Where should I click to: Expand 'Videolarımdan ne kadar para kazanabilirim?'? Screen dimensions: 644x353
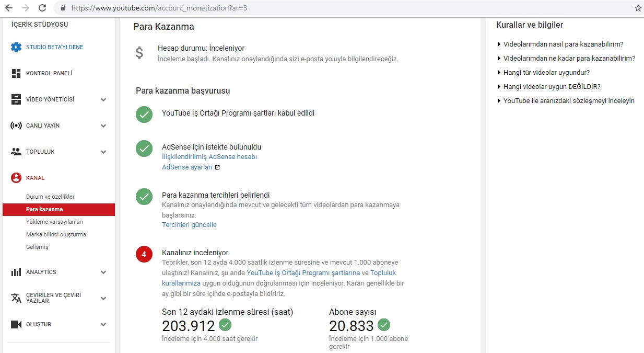566,59
